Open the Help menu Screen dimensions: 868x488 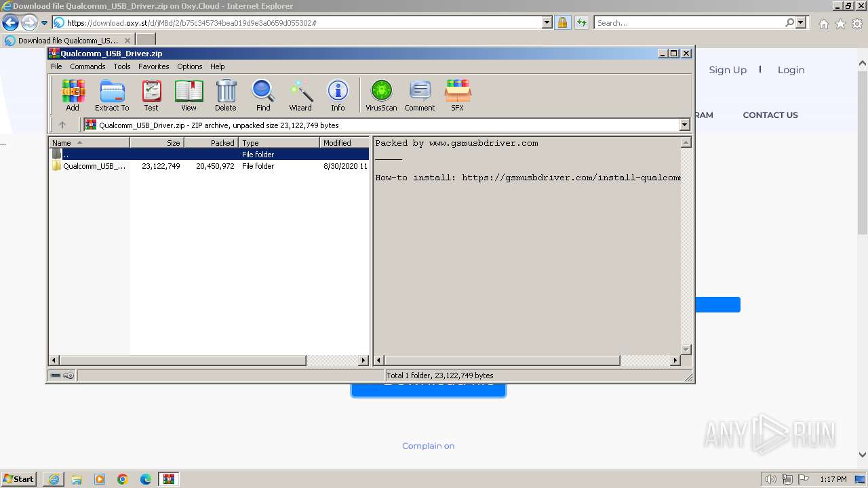click(x=218, y=66)
